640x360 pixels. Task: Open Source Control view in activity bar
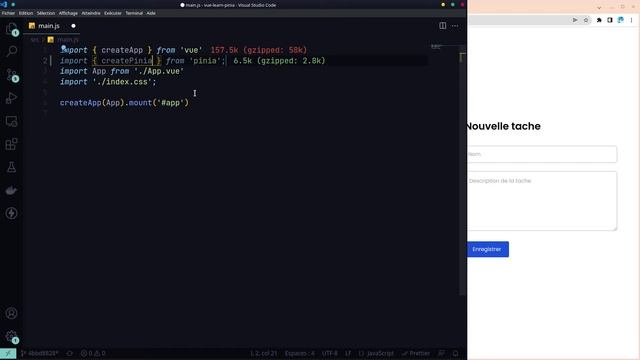coord(11,75)
